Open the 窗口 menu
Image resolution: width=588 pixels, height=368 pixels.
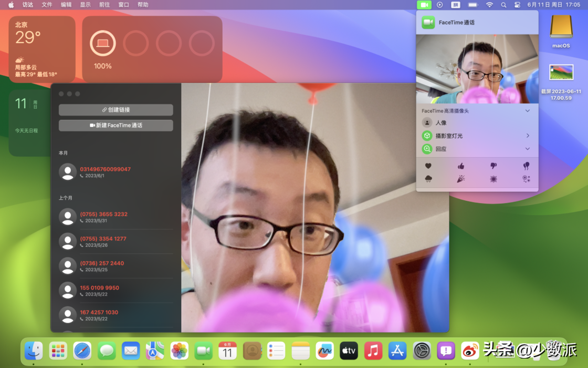tap(123, 5)
